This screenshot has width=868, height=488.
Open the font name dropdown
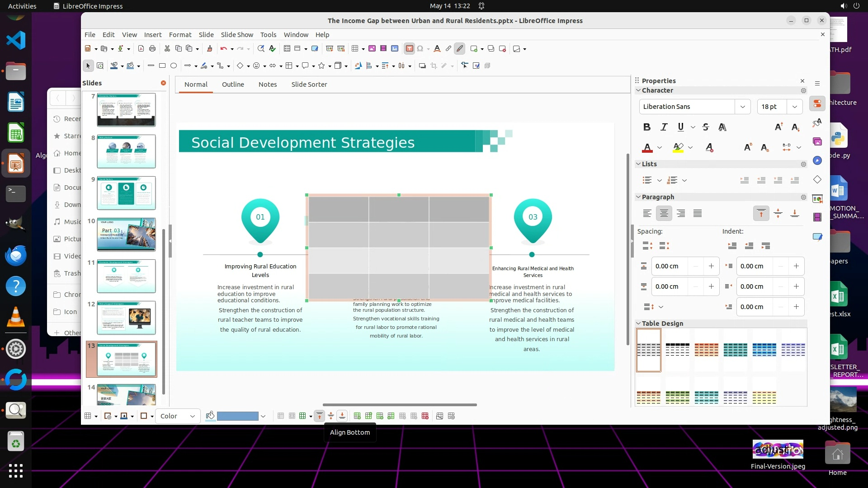[x=742, y=107]
